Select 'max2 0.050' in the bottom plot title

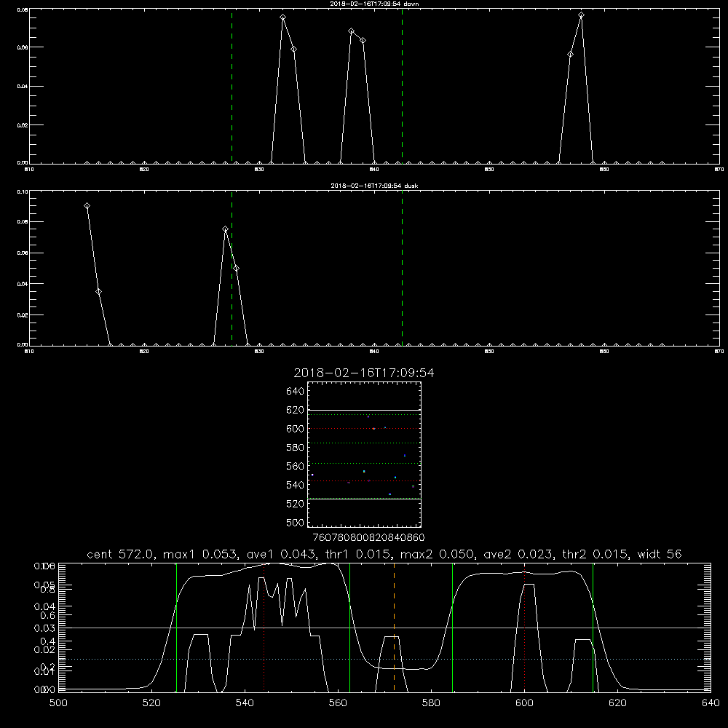point(438,554)
